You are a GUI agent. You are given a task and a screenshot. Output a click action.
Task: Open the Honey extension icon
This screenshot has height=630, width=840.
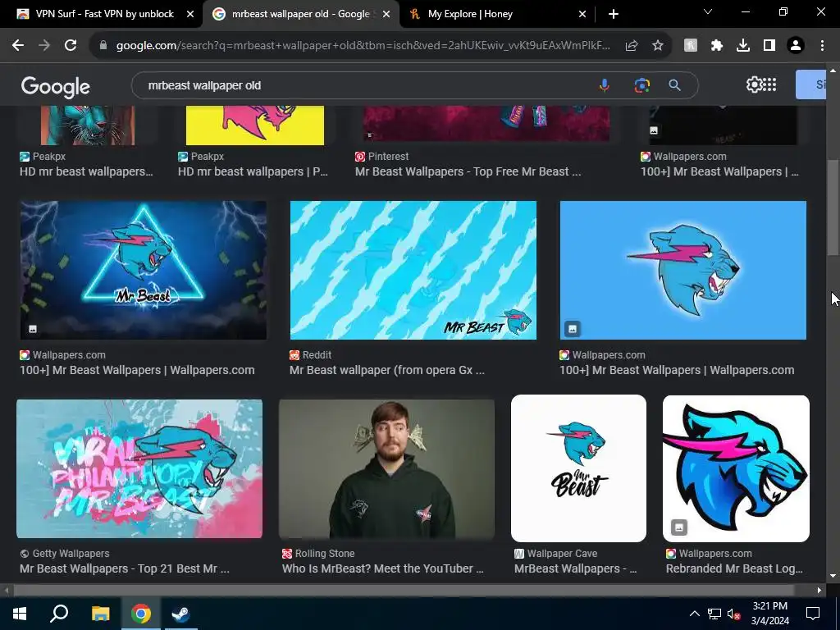click(691, 46)
